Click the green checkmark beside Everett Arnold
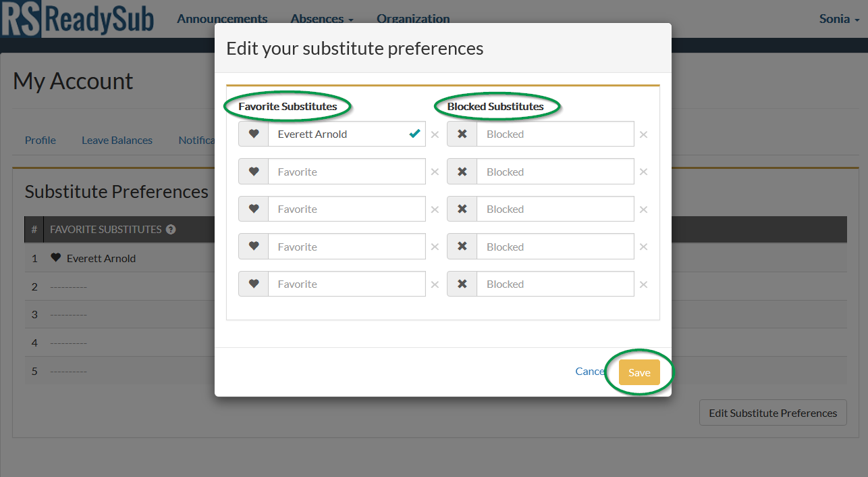Screen dimensions: 868x477 [x=414, y=134]
